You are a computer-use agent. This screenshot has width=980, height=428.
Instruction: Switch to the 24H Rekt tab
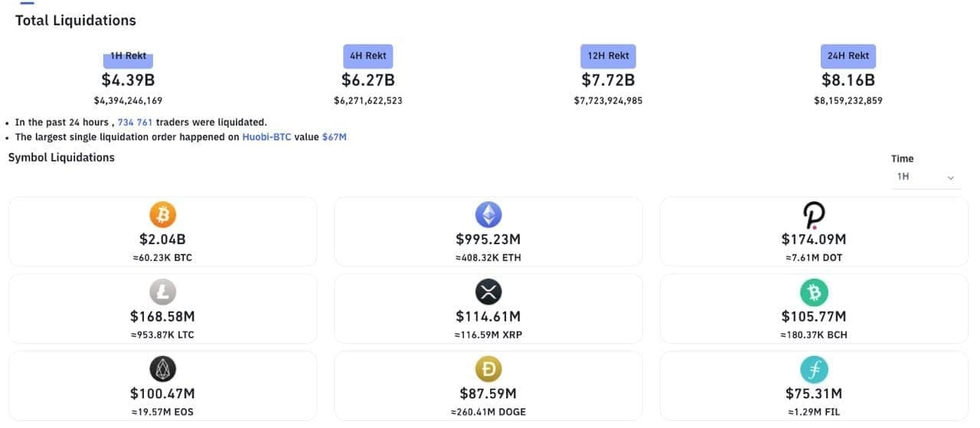[848, 56]
